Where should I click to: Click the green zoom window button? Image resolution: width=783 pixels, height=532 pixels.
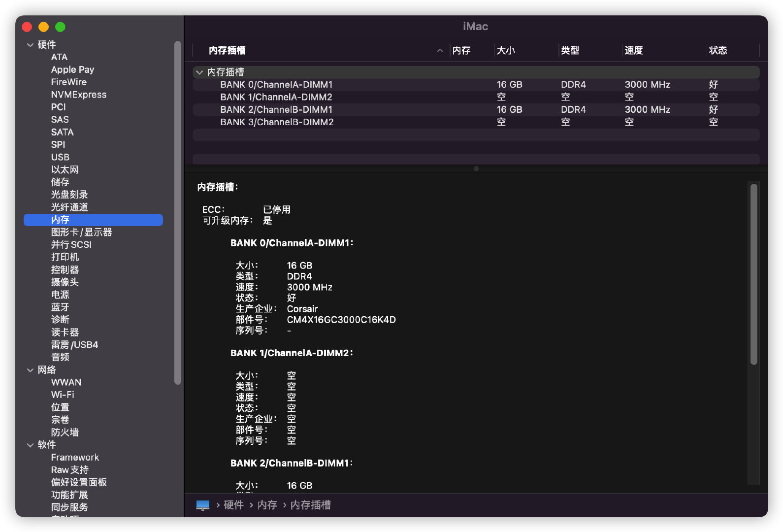60,27
